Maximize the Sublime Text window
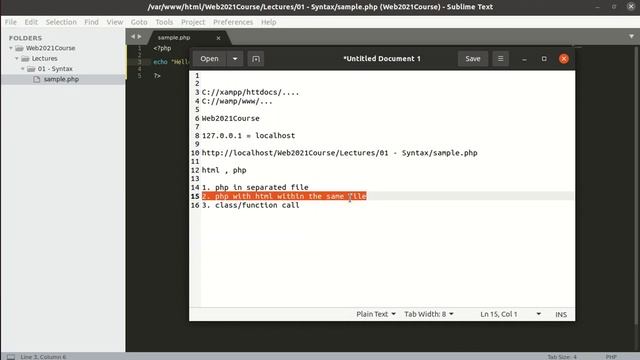 click(x=614, y=7)
